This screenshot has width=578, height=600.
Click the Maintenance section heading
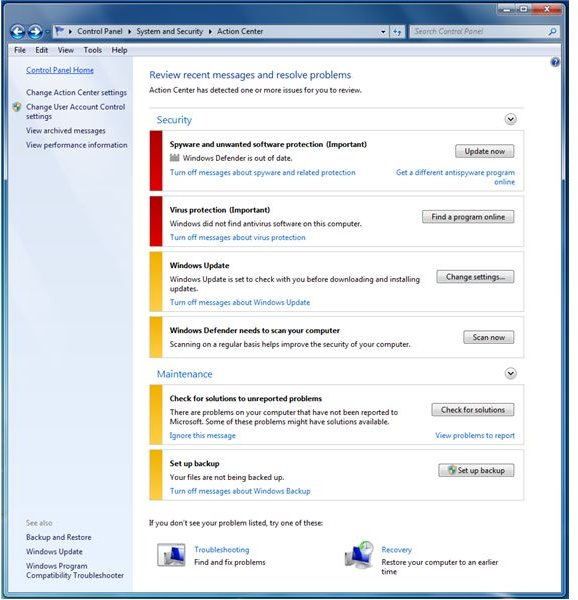pyautogui.click(x=184, y=374)
